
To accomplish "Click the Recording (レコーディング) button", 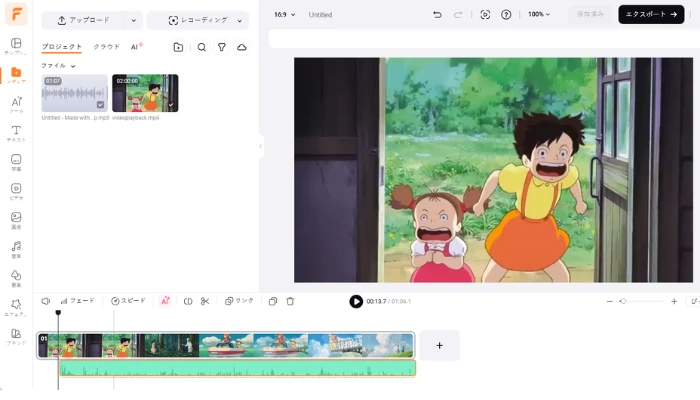I will 198,21.
